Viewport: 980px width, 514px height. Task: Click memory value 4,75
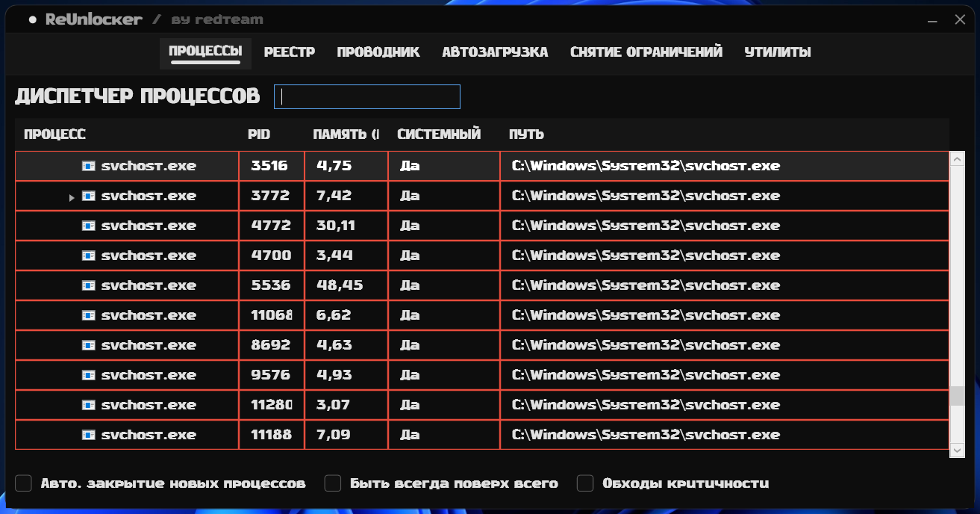point(334,166)
